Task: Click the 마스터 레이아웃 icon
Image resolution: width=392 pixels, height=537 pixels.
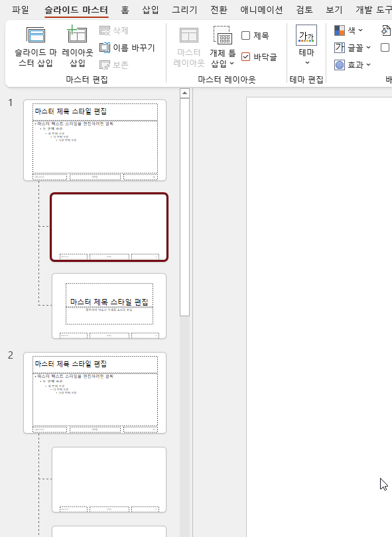Action: tap(189, 35)
